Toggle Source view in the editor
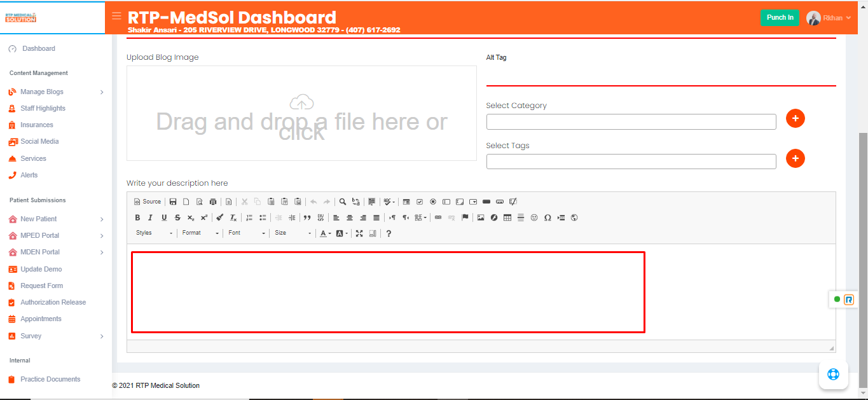868x400 pixels. pos(148,202)
